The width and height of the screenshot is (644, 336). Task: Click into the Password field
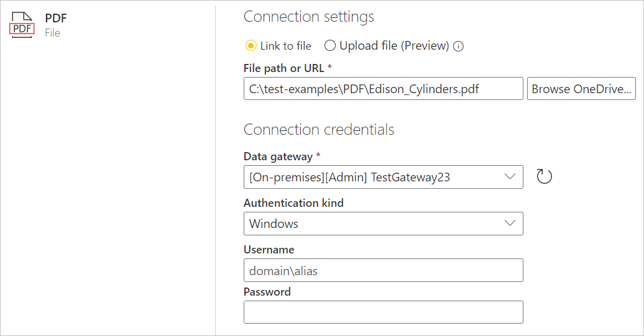point(383,312)
